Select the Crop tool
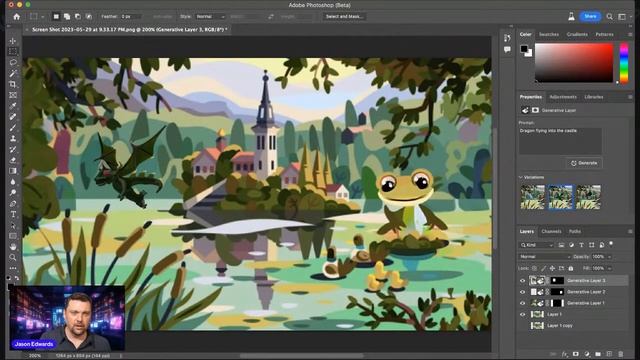Screen dimensions: 640x360 (13, 84)
